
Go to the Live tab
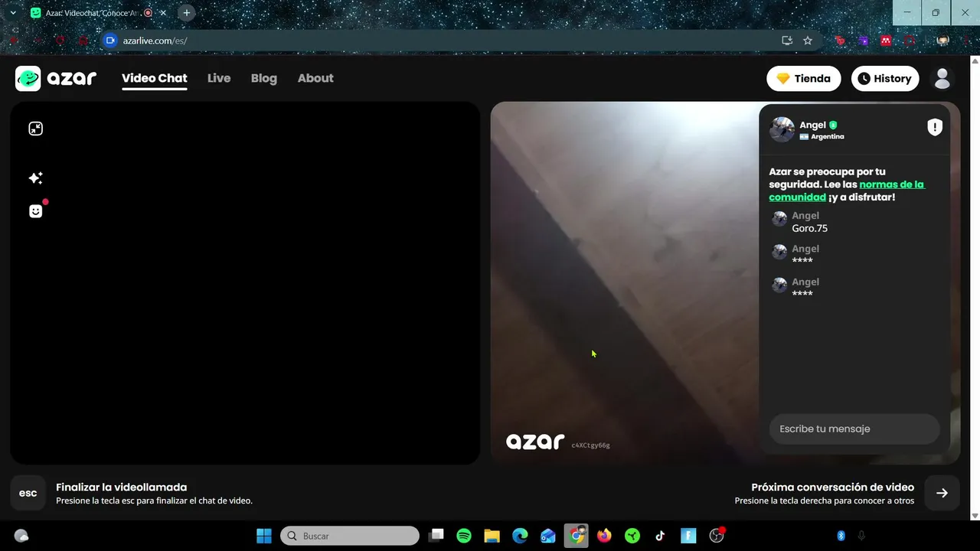click(219, 78)
